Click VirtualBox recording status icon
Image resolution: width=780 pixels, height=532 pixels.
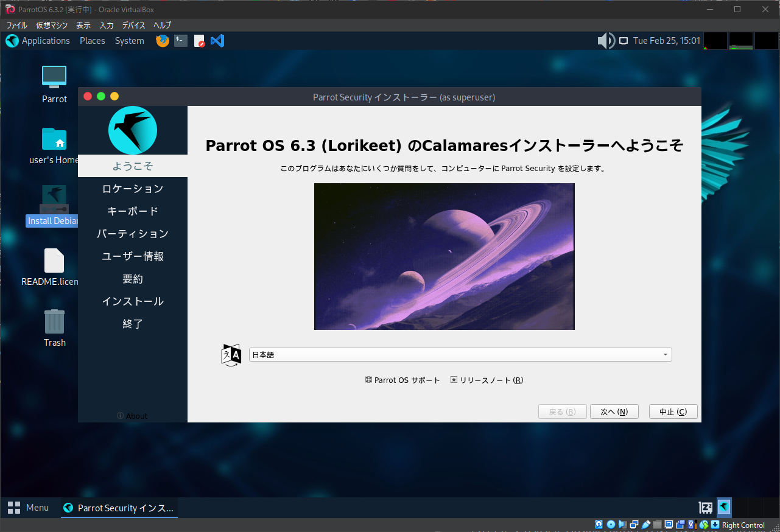pos(680,525)
